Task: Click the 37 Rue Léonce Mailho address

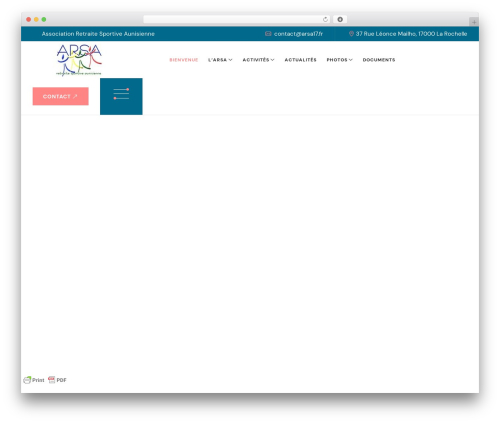Action: tap(411, 34)
